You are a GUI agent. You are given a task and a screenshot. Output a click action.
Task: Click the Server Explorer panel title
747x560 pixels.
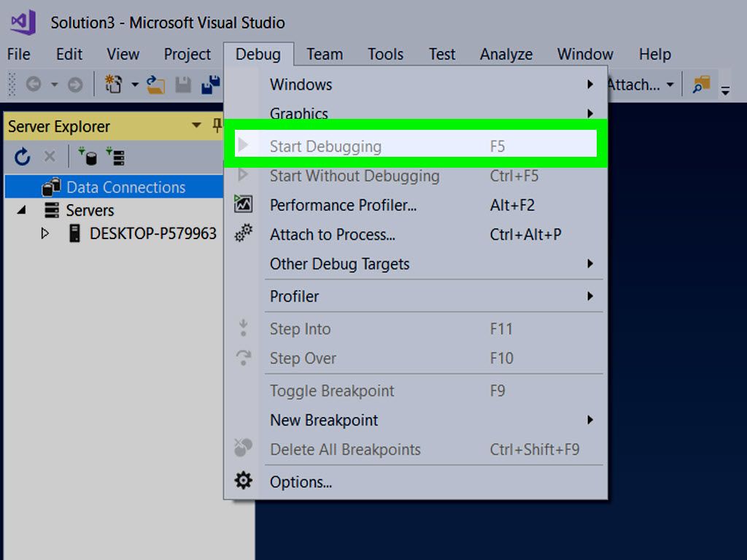tap(58, 126)
